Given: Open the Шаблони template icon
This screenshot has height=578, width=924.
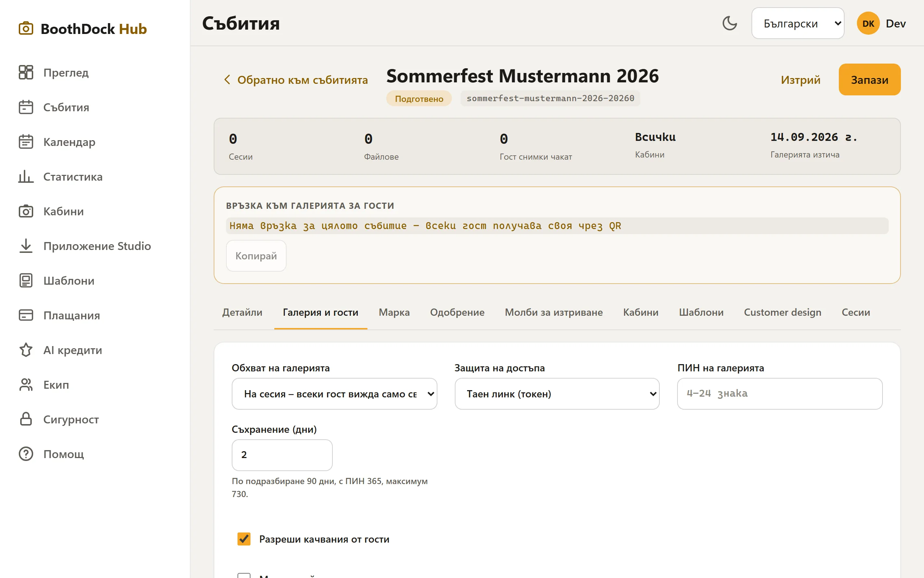Looking at the screenshot, I should [26, 281].
